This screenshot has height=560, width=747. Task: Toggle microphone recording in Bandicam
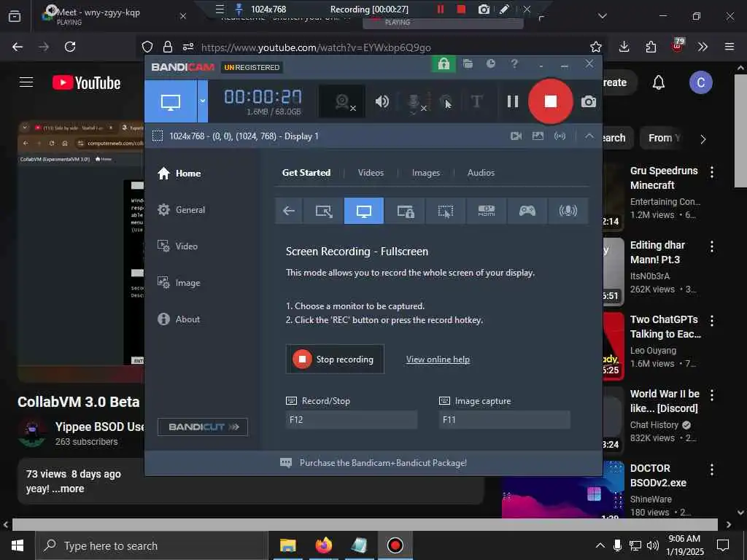click(x=414, y=101)
